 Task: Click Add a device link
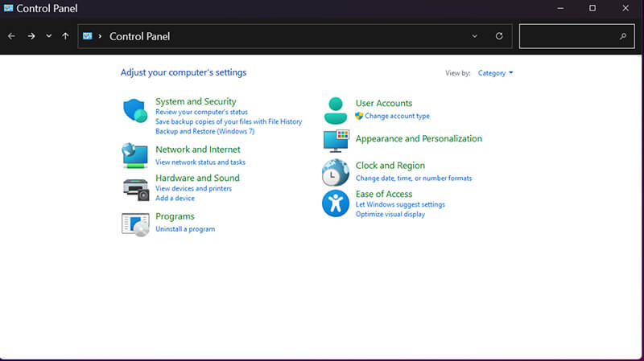tap(175, 198)
